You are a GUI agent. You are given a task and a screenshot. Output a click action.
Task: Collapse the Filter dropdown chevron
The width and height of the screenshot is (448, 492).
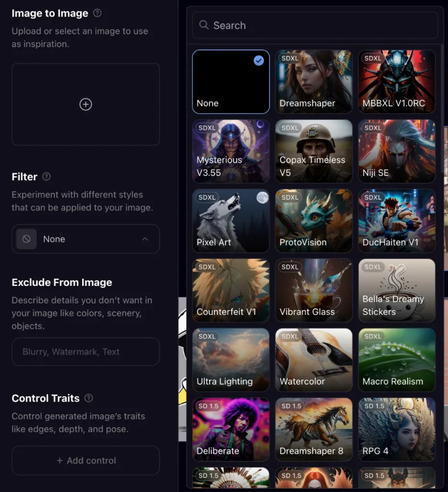(145, 239)
